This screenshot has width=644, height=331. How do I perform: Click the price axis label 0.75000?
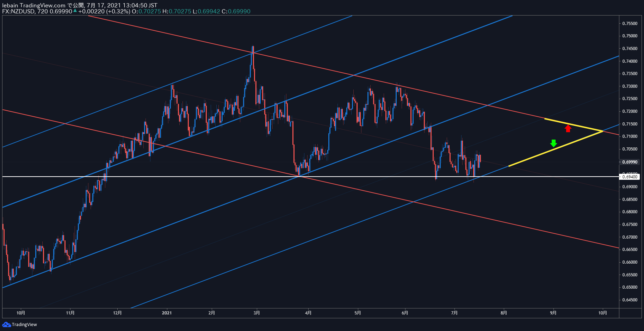[x=630, y=36]
